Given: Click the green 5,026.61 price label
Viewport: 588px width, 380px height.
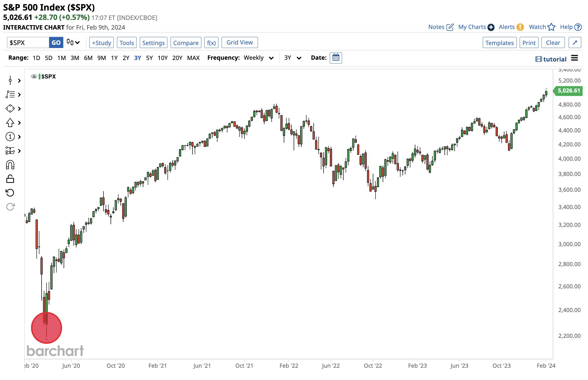Looking at the screenshot, I should 568,91.
